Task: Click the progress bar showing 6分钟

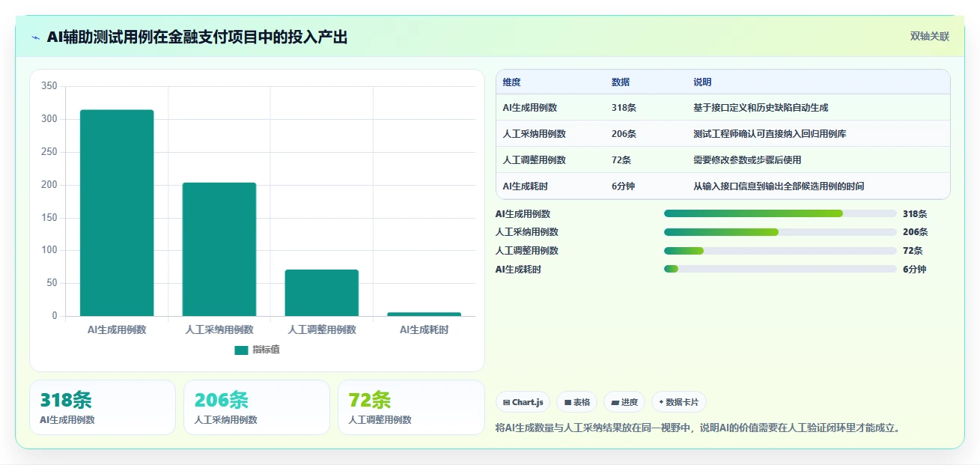Action: pyautogui.click(x=780, y=270)
